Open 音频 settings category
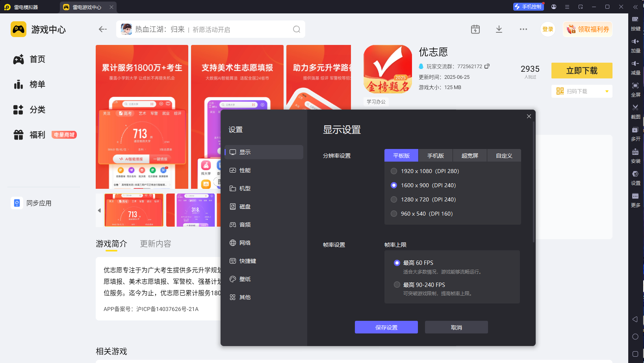The width and height of the screenshot is (644, 363). point(264,225)
